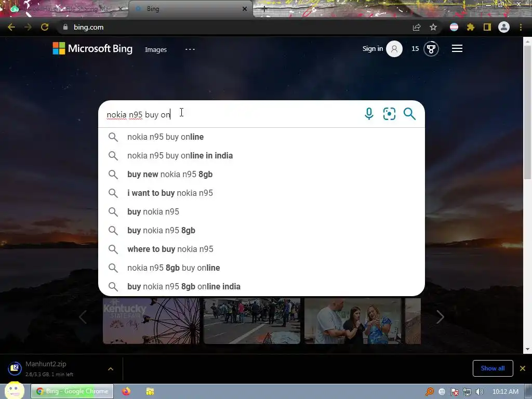This screenshot has height=399, width=532.
Task: Click Show all downloads button
Action: click(x=493, y=368)
